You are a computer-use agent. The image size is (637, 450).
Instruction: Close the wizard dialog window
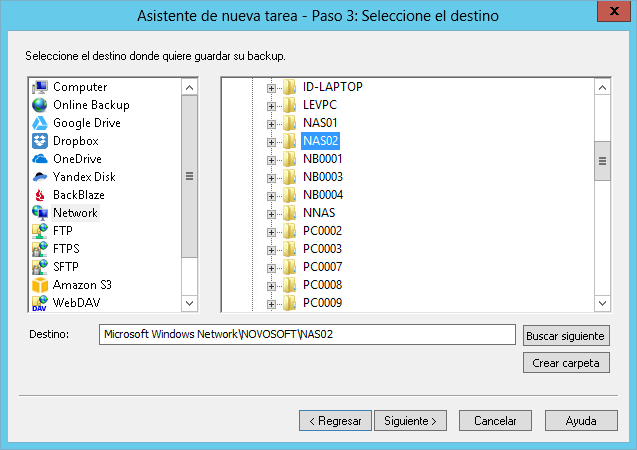coord(614,11)
